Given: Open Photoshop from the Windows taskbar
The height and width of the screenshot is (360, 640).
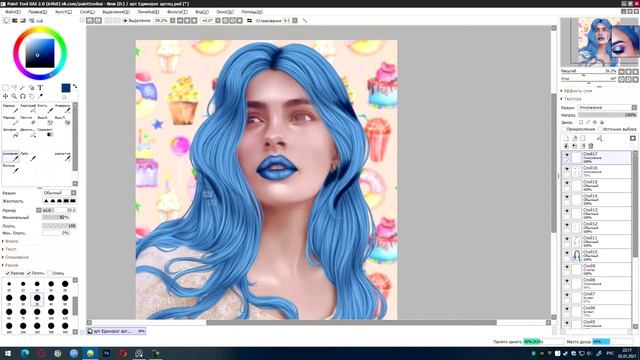Looking at the screenshot, I should click(107, 353).
